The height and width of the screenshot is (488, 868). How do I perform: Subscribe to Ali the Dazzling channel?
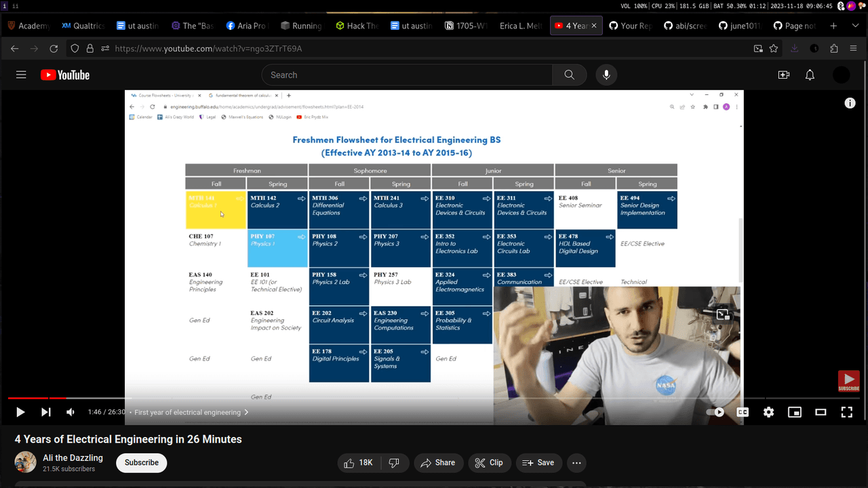point(141,463)
